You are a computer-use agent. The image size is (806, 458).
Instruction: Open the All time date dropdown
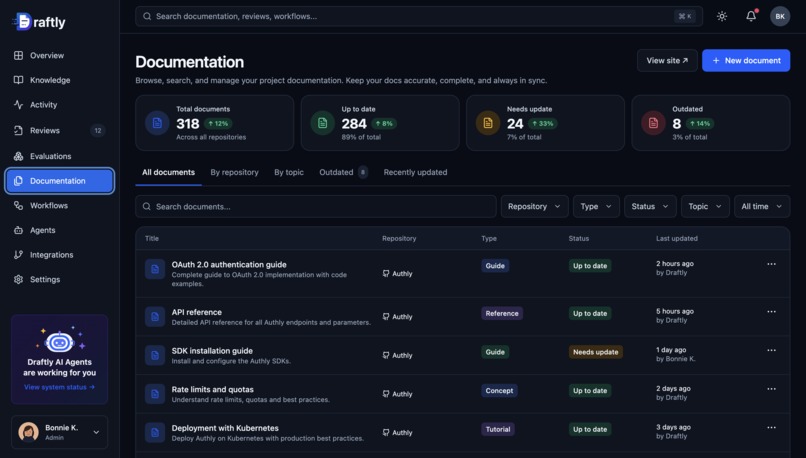coord(762,207)
